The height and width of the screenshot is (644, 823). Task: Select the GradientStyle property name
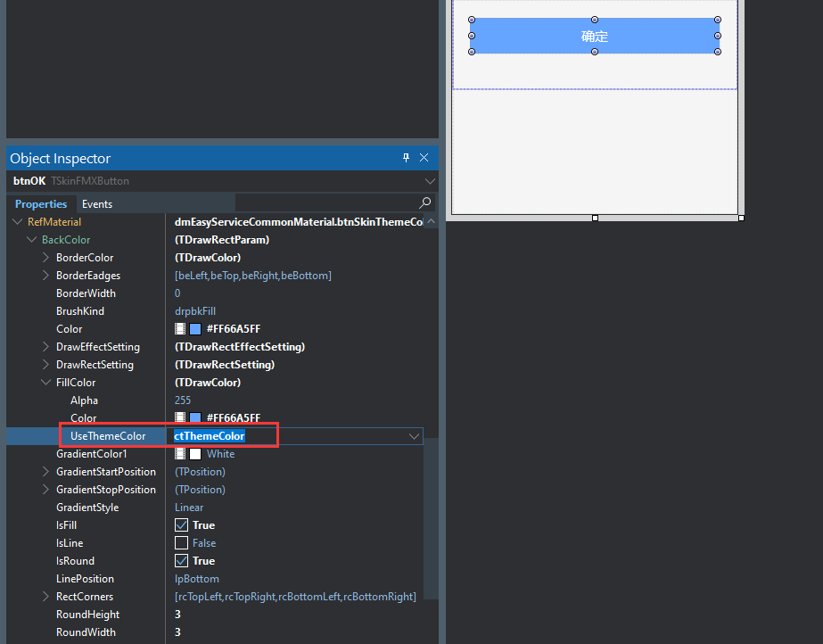click(87, 507)
